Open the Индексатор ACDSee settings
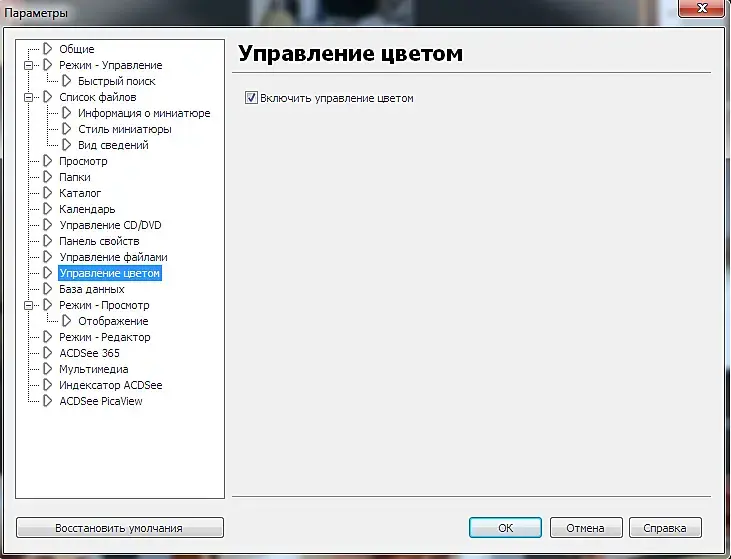Viewport: 731px width, 559px height. point(110,385)
